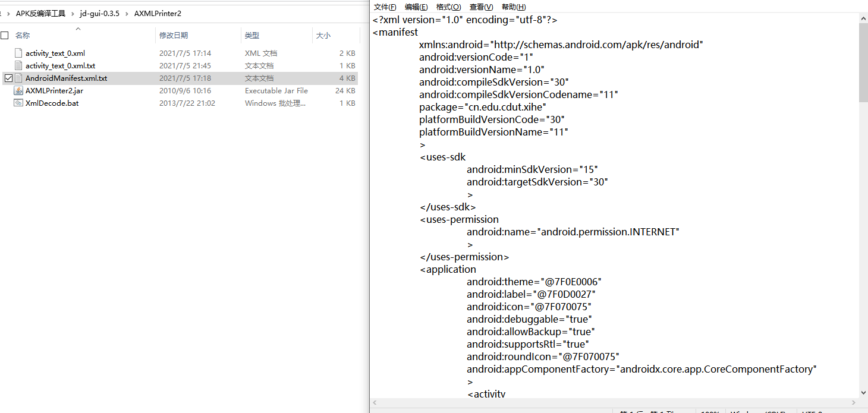This screenshot has width=868, height=413.
Task: Open the 帮助(H) menu in Notepad
Action: point(514,7)
